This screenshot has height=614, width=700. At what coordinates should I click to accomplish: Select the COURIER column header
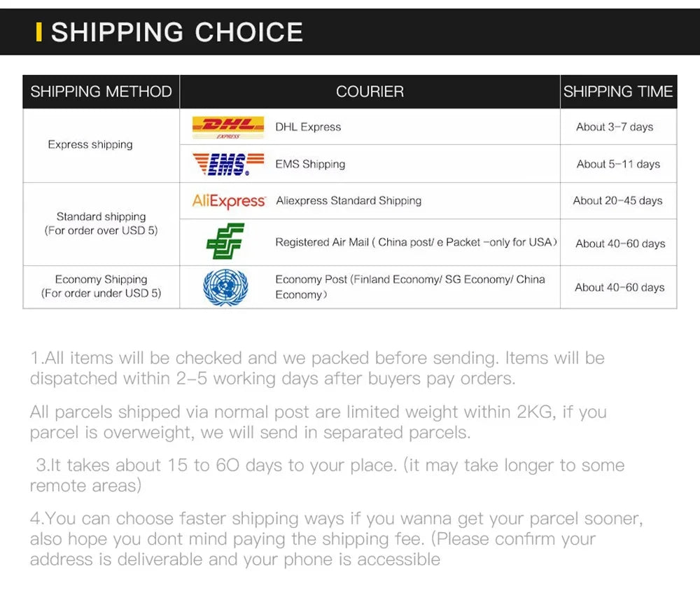pyautogui.click(x=370, y=92)
